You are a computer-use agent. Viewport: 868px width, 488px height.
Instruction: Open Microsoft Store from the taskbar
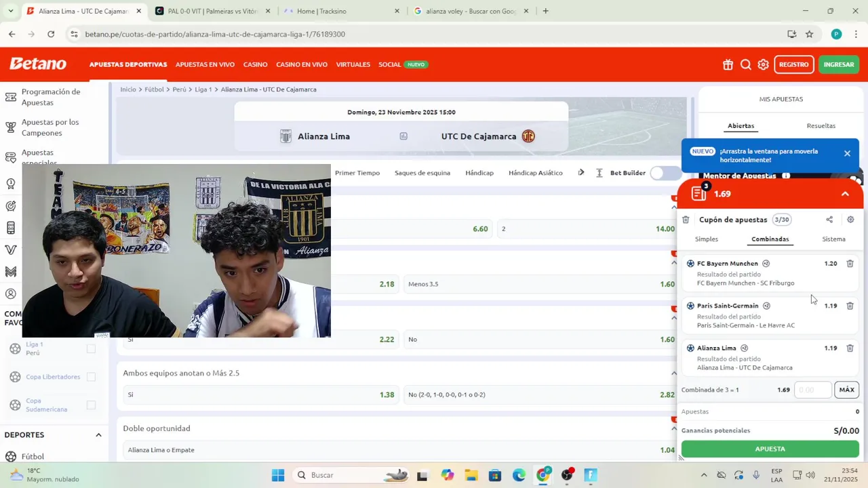(495, 475)
